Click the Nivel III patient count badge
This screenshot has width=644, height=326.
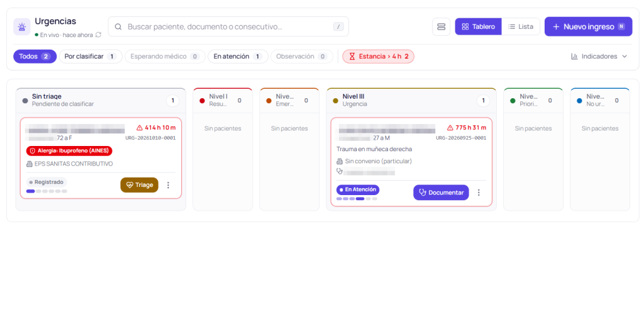click(x=483, y=100)
